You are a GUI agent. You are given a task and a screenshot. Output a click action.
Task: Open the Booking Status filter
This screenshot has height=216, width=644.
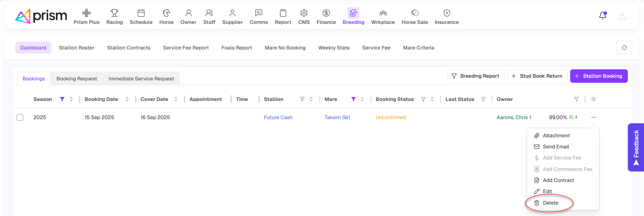(x=423, y=99)
